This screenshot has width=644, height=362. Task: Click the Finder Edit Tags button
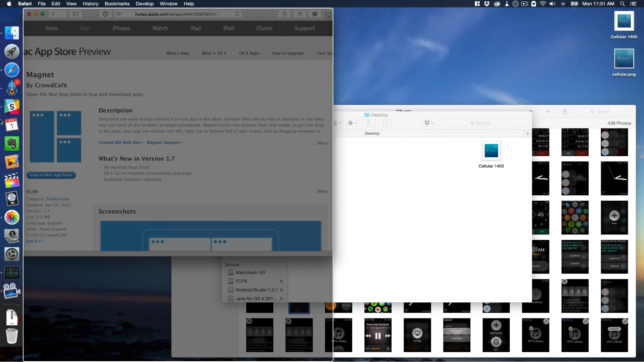[x=385, y=123]
